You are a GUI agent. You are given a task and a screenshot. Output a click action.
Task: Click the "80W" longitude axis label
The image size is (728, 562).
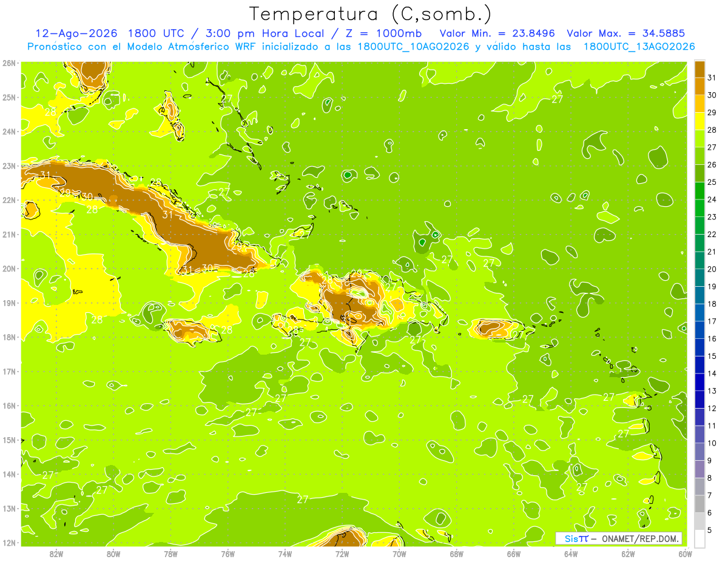click(x=113, y=554)
